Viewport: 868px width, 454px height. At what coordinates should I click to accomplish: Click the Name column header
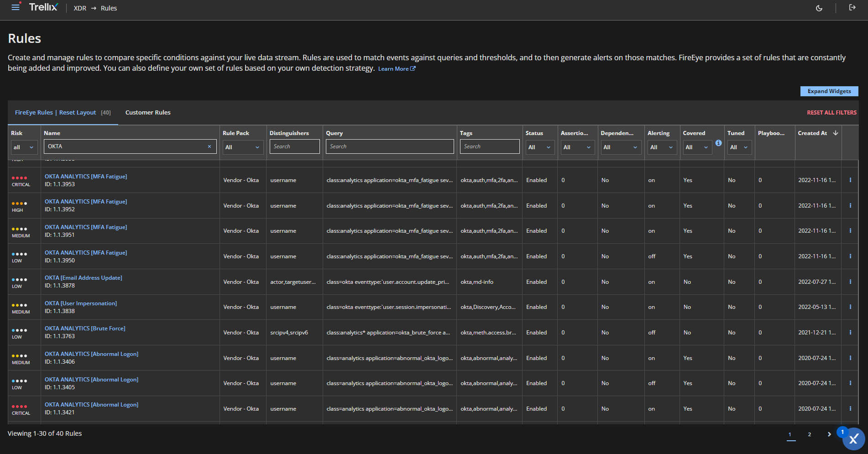[x=52, y=133]
